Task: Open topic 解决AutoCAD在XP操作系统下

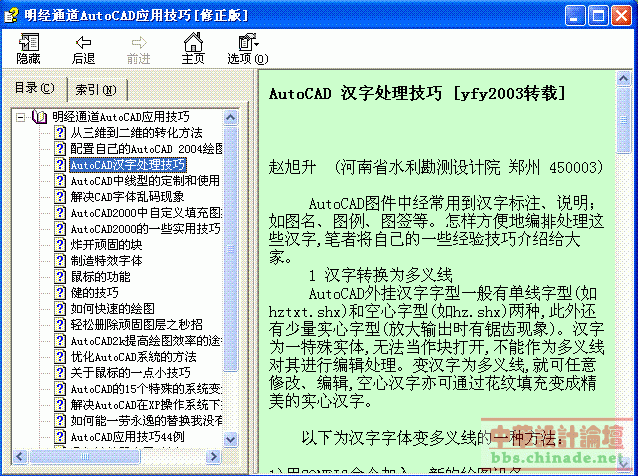Action: (146, 405)
